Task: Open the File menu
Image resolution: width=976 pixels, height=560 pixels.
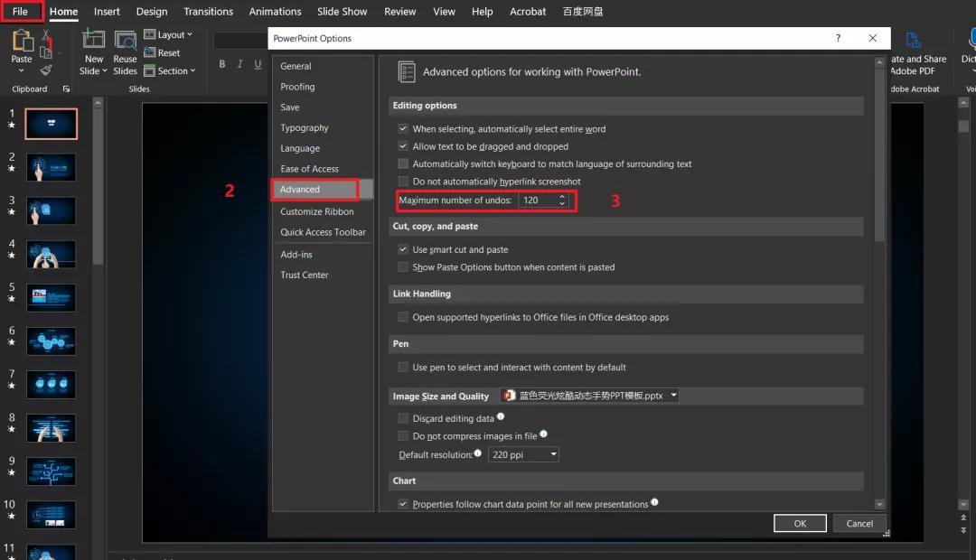Action: point(21,11)
